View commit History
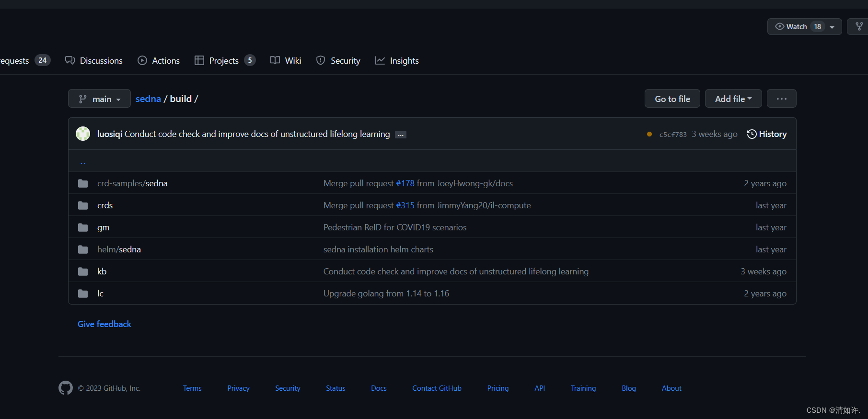Image resolution: width=868 pixels, height=419 pixels. pyautogui.click(x=767, y=134)
